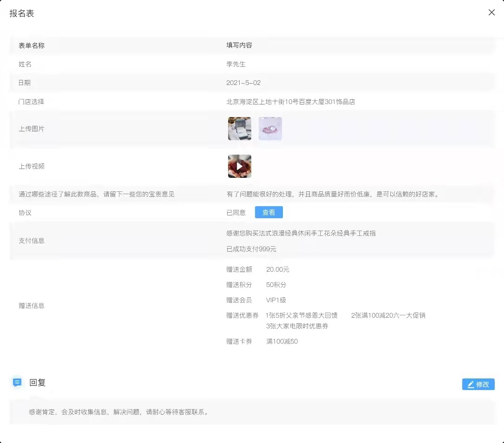Open the first uploaded jewelry box image
The image size is (504, 443).
coord(239,128)
